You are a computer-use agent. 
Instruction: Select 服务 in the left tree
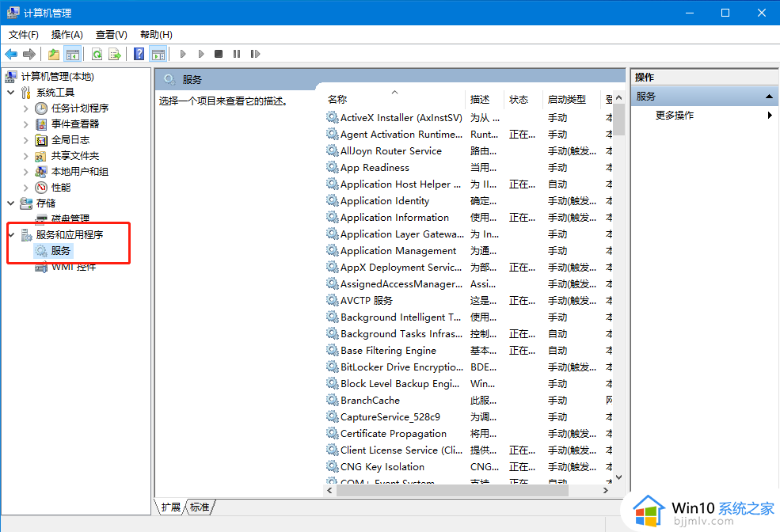pos(61,251)
